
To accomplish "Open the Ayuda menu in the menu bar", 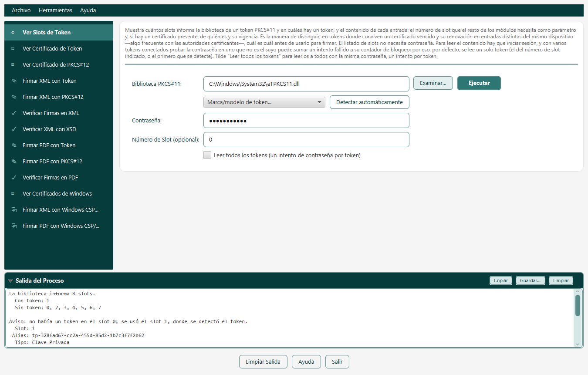I will (x=88, y=10).
